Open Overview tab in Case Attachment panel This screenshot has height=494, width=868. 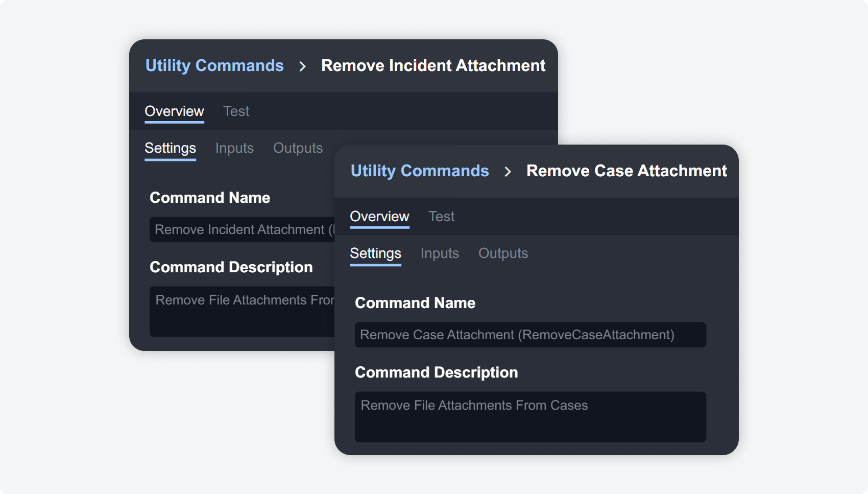[x=379, y=217]
